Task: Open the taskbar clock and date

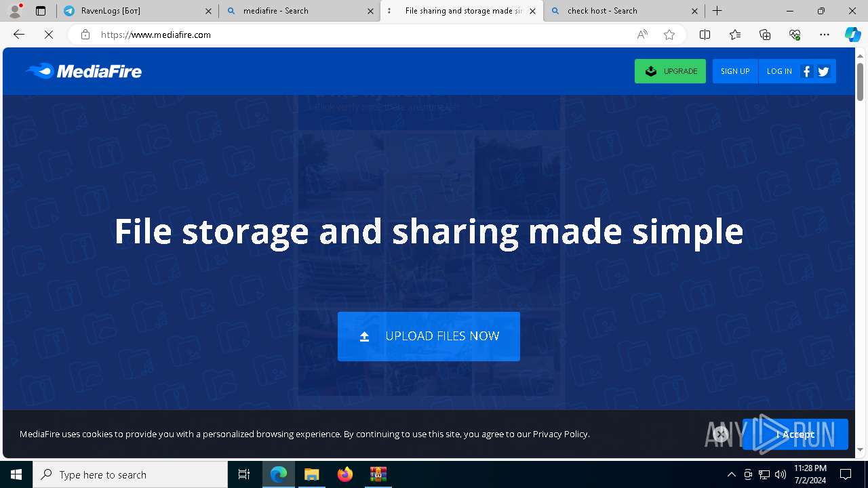Action: pyautogui.click(x=810, y=474)
